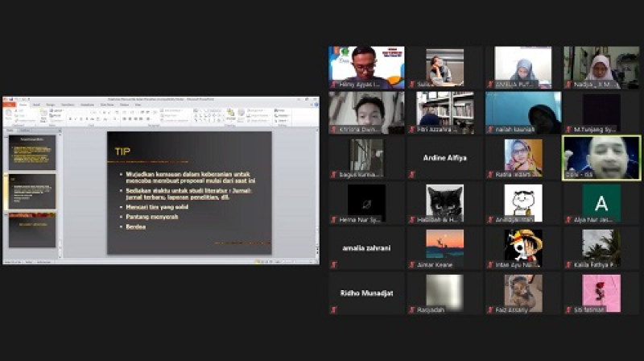
Task: Select the third slide thumbnail in slide panel
Action: [x=32, y=229]
